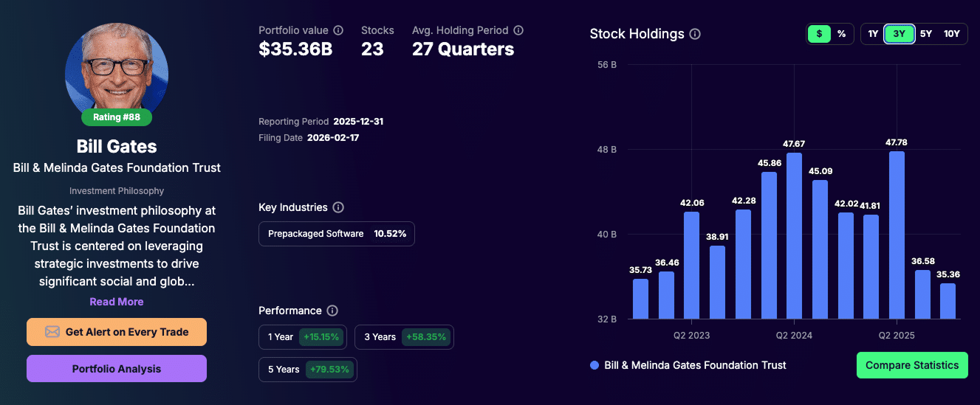
Task: Click the 5 Years performance chip
Action: coord(308,370)
